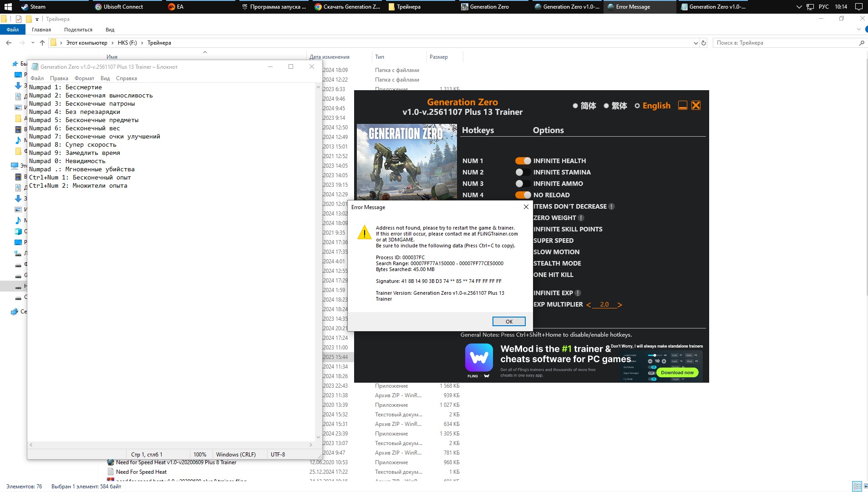Click info icon next to Infinite EXP
This screenshot has width=868, height=492.
(578, 293)
